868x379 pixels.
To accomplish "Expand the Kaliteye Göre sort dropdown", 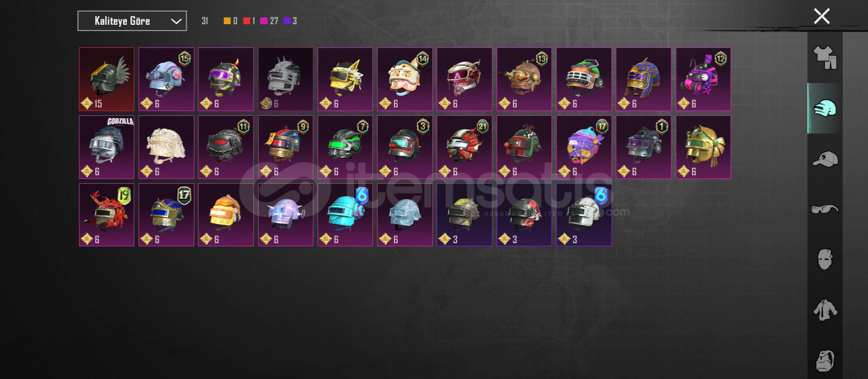I will (132, 21).
